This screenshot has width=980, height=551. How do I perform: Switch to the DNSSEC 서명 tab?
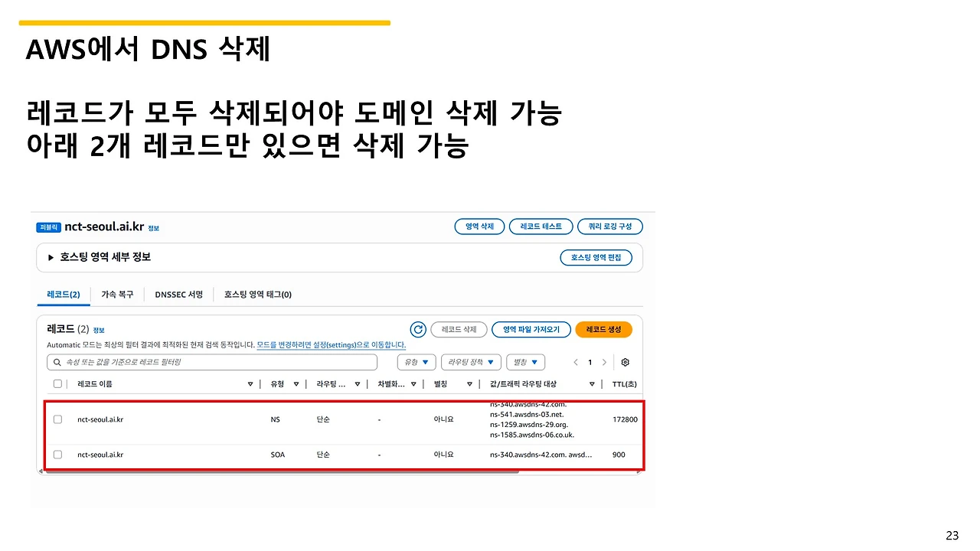(178, 294)
